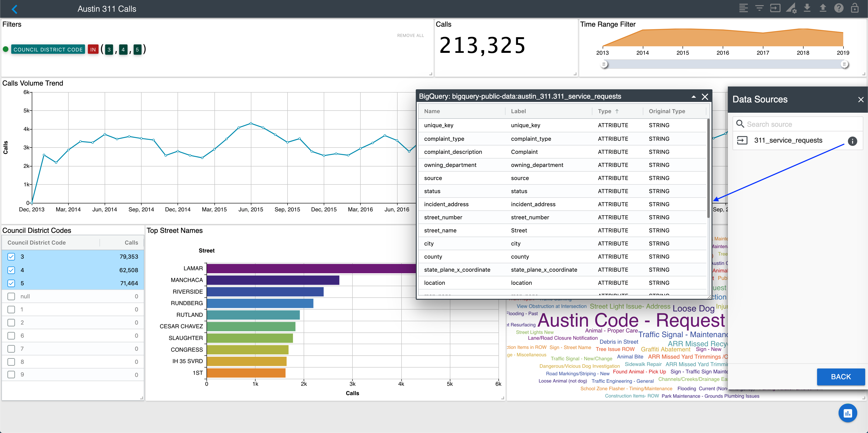
Task: Click filter value chip 5
Action: click(x=137, y=50)
